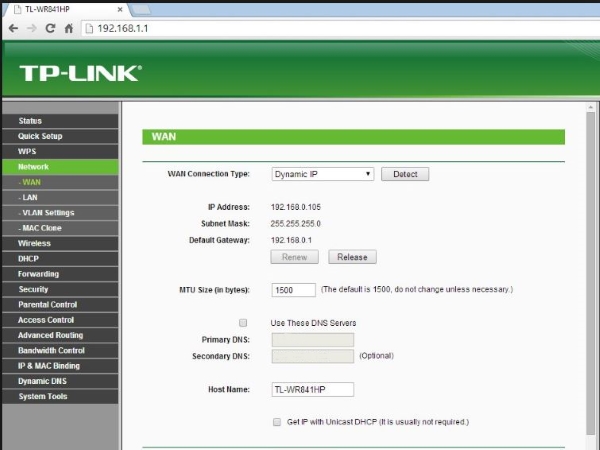
Task: Click the WAN Connection Type label
Action: 209,174
